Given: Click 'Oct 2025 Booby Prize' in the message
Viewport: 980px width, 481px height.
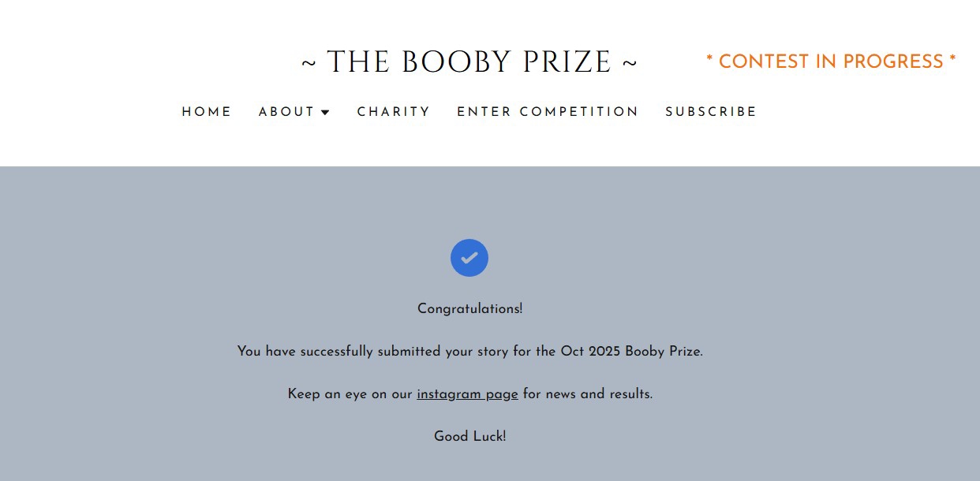Looking at the screenshot, I should (630, 352).
